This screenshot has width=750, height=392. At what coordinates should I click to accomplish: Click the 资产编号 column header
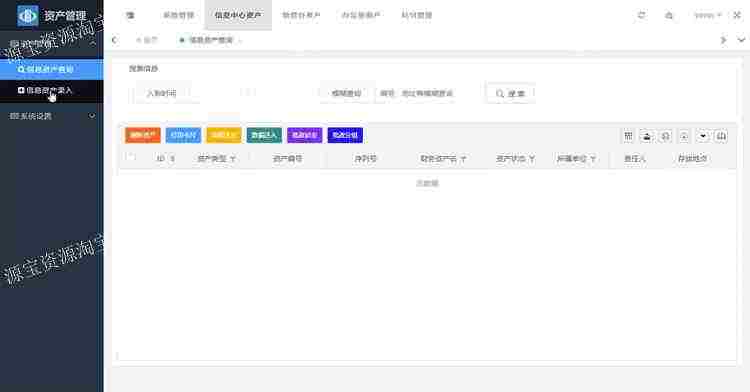click(287, 159)
